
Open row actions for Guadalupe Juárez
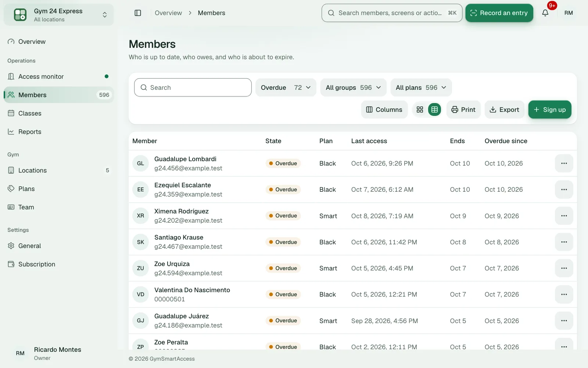click(x=564, y=321)
